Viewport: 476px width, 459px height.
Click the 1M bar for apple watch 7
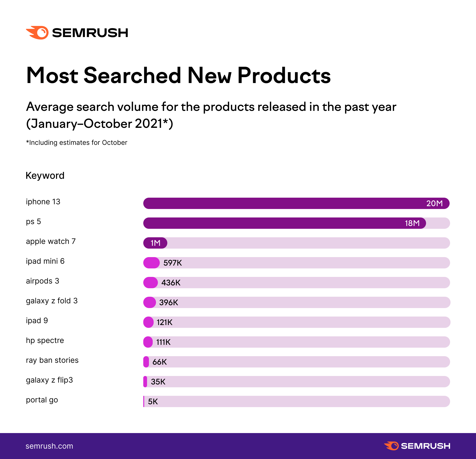155,243
